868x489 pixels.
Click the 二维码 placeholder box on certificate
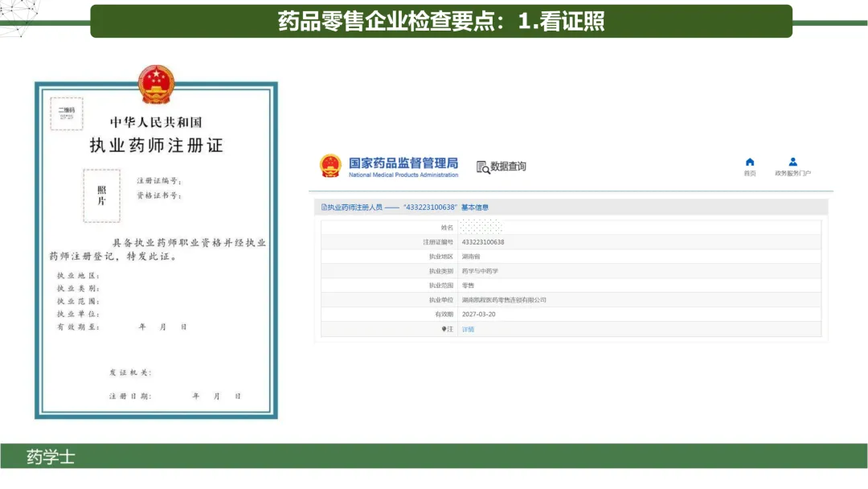[x=67, y=113]
